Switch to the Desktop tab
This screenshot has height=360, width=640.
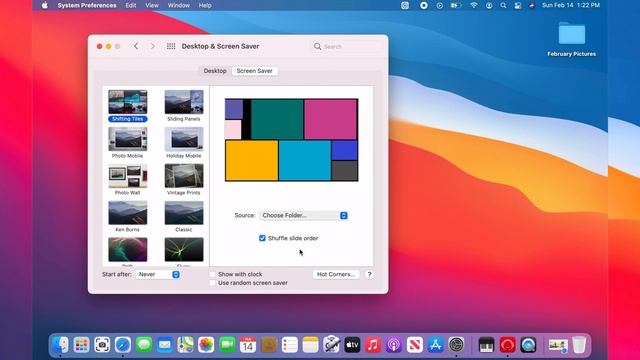click(215, 71)
